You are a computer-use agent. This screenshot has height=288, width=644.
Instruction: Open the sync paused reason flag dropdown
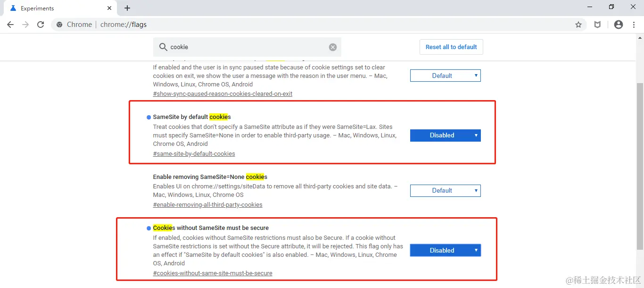[445, 76]
